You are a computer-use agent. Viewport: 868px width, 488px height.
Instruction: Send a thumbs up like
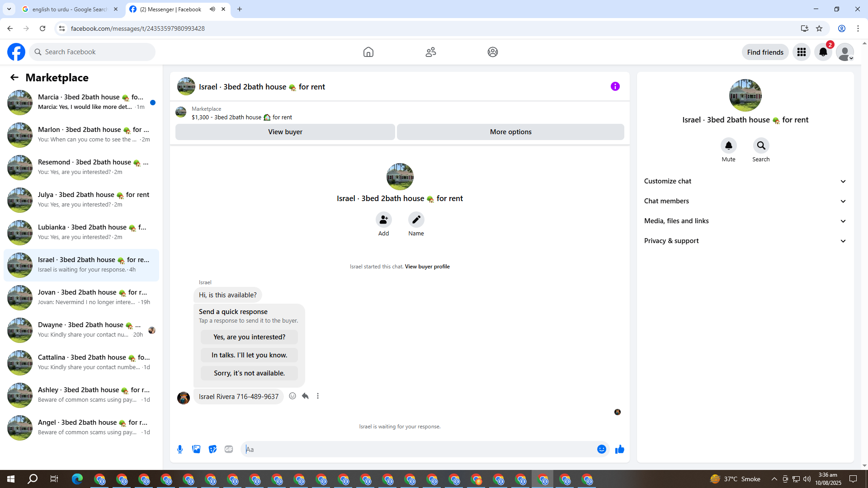click(x=619, y=449)
